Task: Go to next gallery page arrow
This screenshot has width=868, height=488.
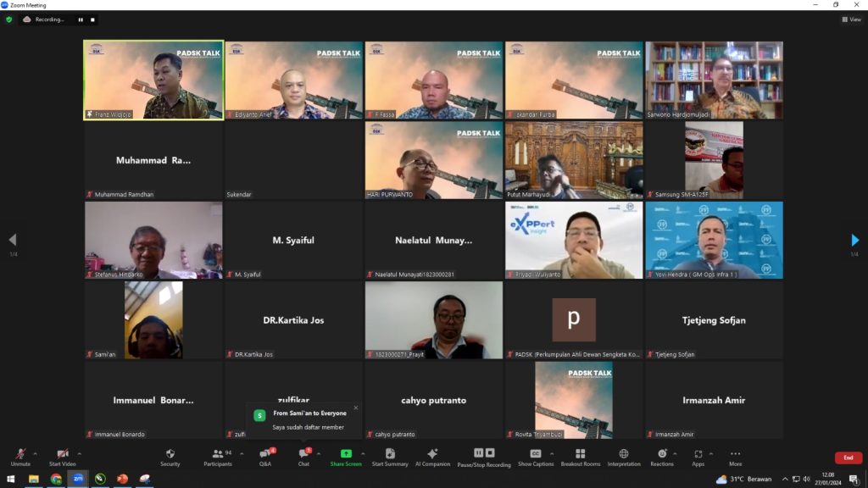Action: (x=854, y=240)
